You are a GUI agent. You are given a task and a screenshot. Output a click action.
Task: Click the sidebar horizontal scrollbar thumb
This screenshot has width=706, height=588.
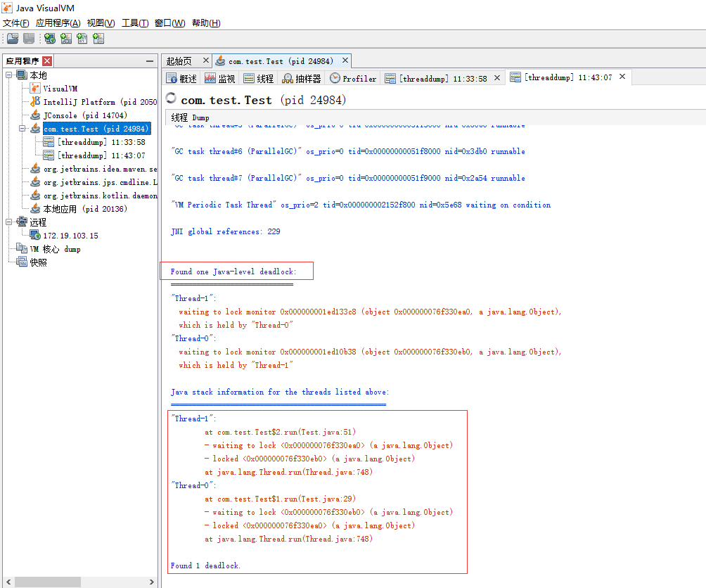(x=48, y=582)
